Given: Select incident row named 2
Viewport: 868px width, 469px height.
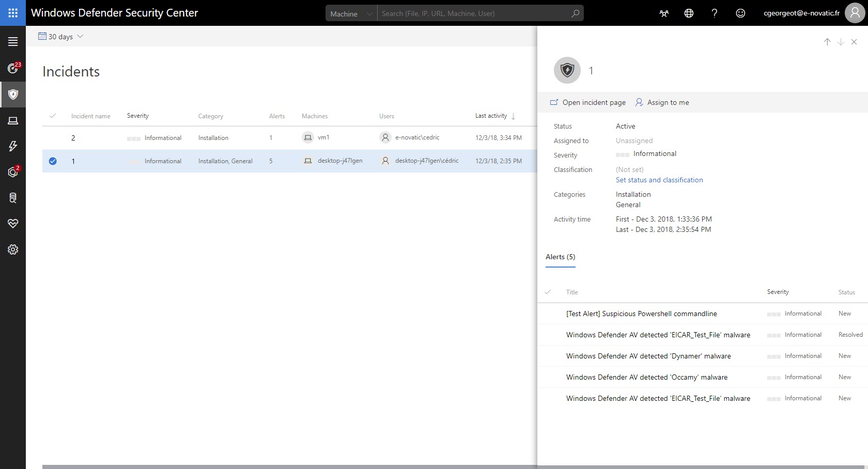Looking at the screenshot, I should click(289, 138).
